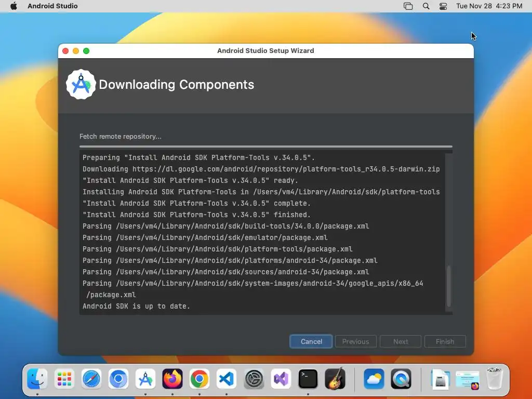The image size is (532, 399).
Task: Cancel the component download
Action: 311,341
